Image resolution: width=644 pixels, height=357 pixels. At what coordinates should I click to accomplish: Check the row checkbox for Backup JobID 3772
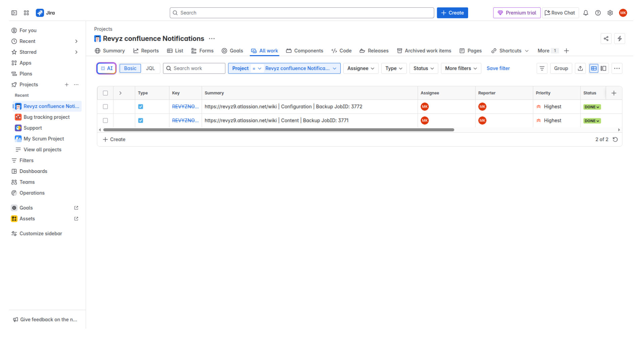(x=105, y=106)
